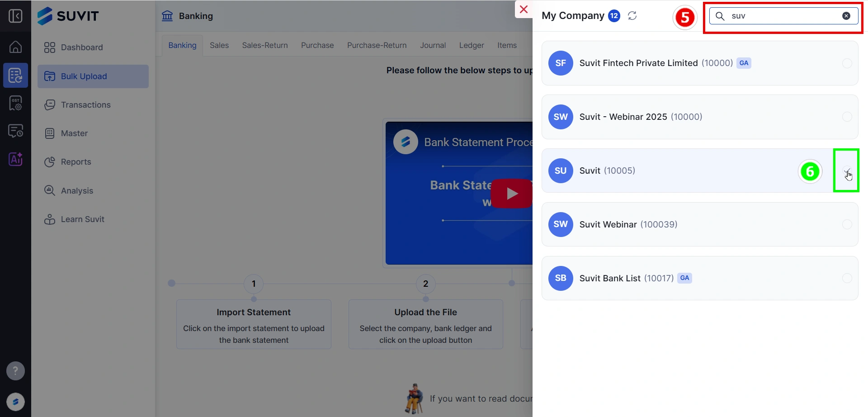This screenshot has height=417, width=868.
Task: Switch to the Sales-Return tab
Action: point(265,45)
